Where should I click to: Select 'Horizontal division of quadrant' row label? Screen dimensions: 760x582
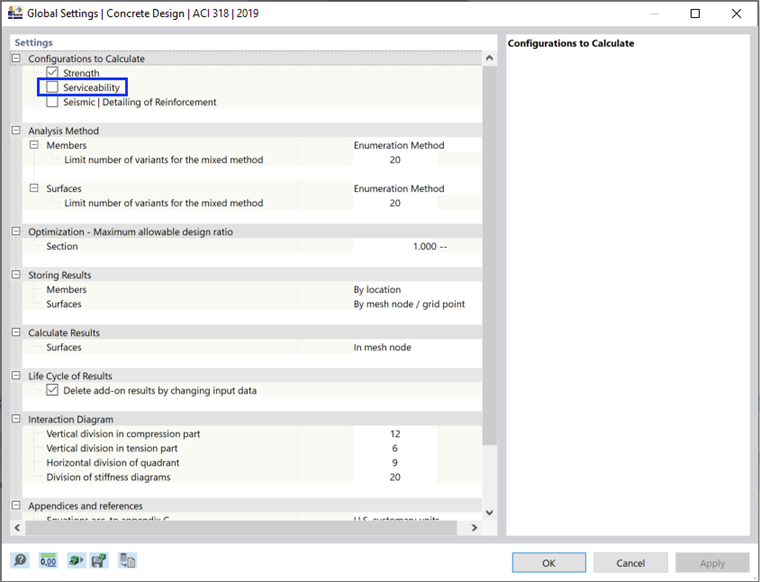click(113, 463)
